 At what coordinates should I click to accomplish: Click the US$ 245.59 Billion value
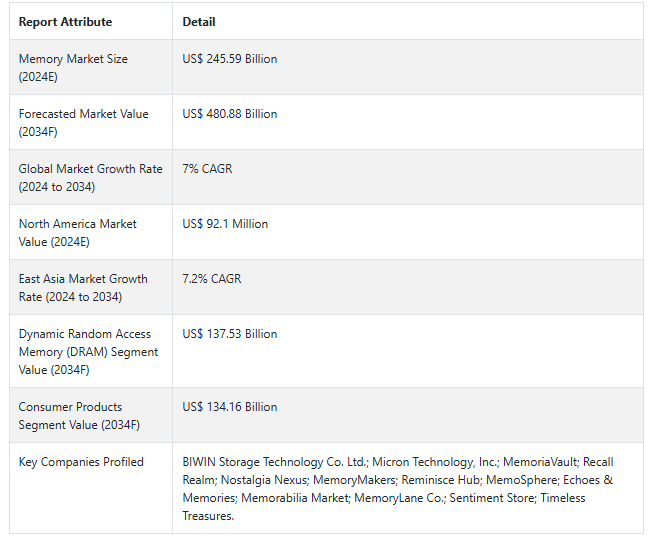(230, 59)
